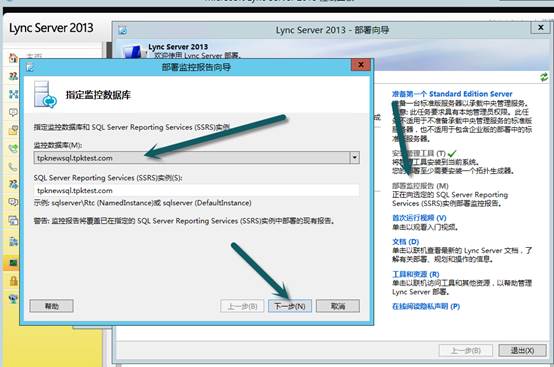Open Persistent Chat folder-bubble icon
This screenshot has width=554, height=367.
pyautogui.click(x=13, y=130)
